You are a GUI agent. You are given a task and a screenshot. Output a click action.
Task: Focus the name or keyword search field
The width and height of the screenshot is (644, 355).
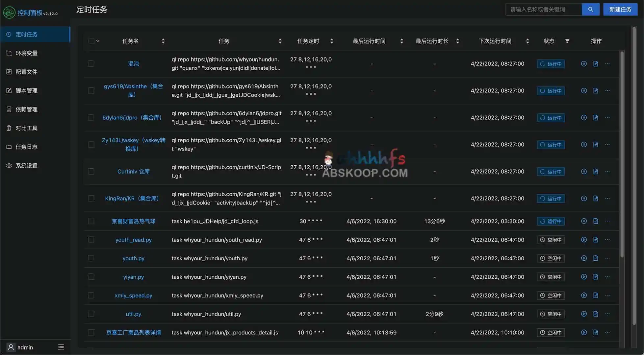pyautogui.click(x=543, y=10)
